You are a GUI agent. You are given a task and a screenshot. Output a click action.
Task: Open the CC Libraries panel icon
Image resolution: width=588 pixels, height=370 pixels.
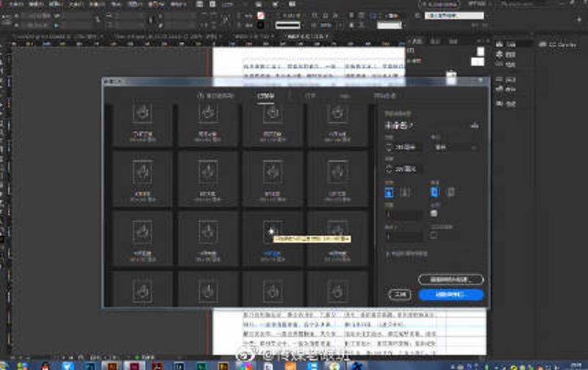pos(544,44)
